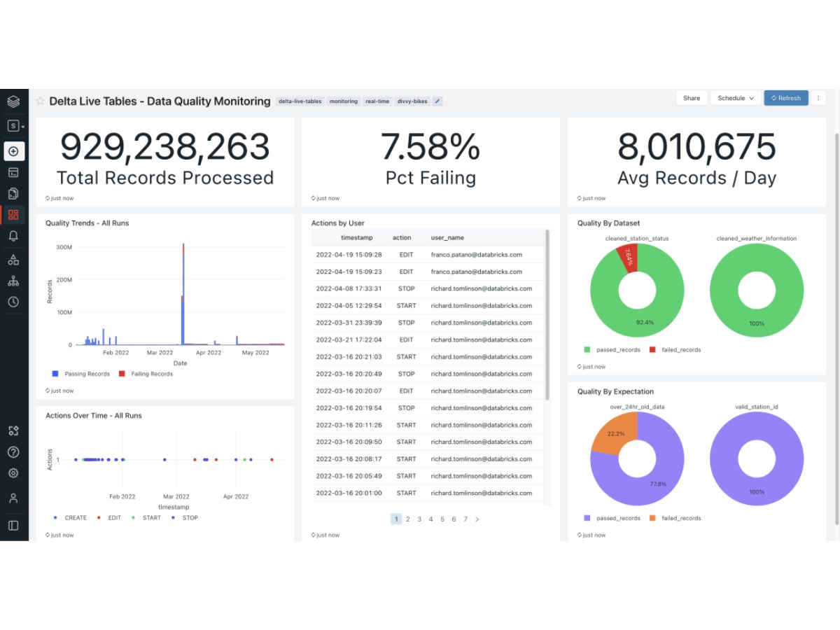Viewport: 840px width, 630px height.
Task: Click the 2022-03-21 17:22:04 timestamp cell
Action: coord(349,339)
